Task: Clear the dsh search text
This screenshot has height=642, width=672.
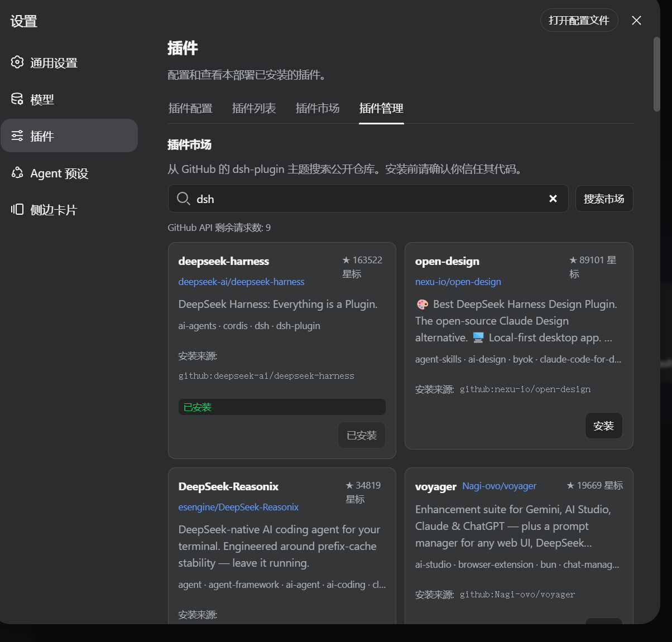Action: (553, 199)
